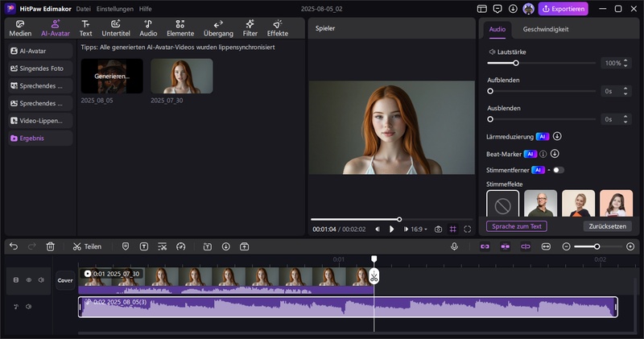This screenshot has width=644, height=339.
Task: Select the Ergebnis sidebar entry
Action: pos(41,138)
